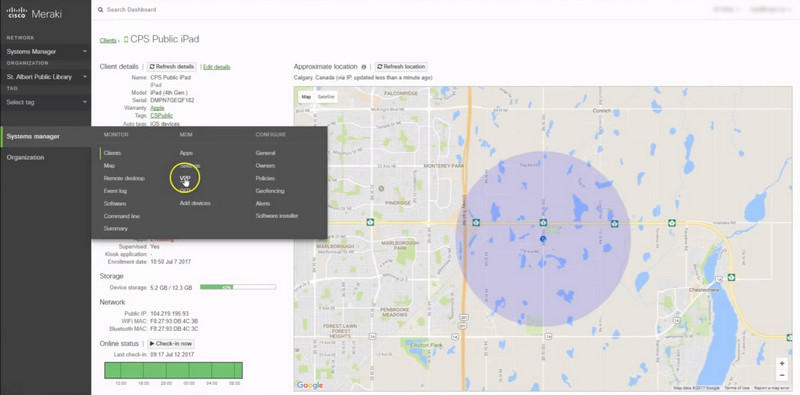800x395 pixels.
Task: Click the CPS Public iPad page title
Action: (x=165, y=39)
